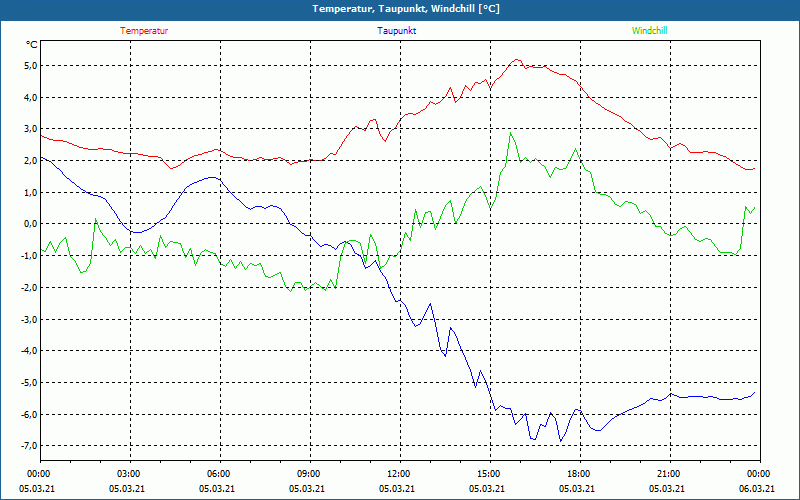800x500 pixels.
Task: Click the 06:00 time axis label
Action: (x=217, y=474)
